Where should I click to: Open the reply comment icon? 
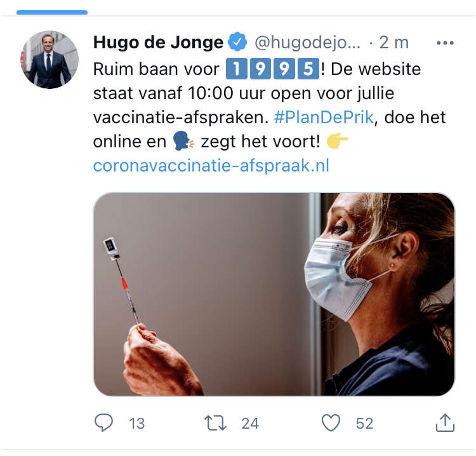(103, 422)
